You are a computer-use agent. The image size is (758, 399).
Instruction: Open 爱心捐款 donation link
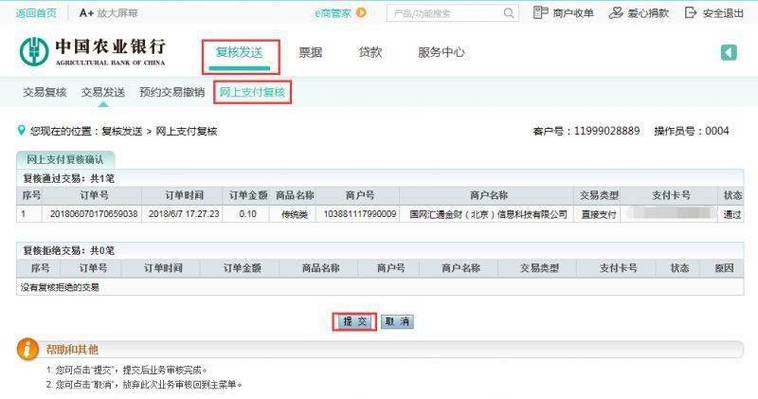[x=639, y=13]
